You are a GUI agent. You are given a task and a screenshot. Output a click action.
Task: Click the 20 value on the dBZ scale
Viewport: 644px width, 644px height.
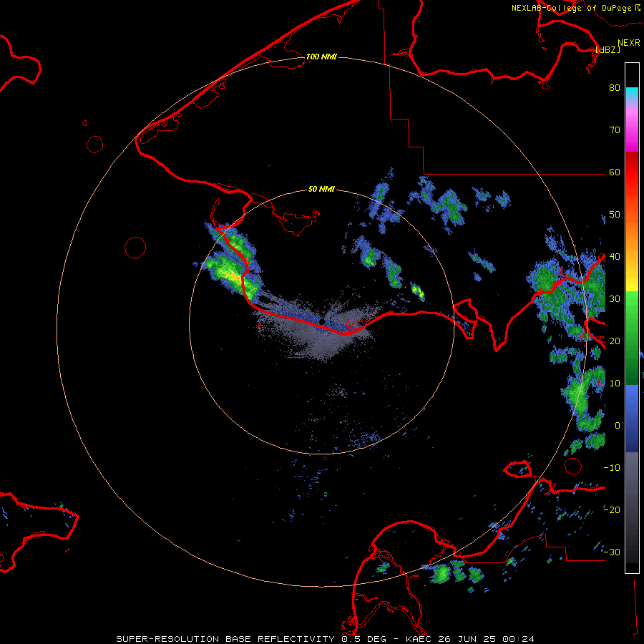point(615,341)
